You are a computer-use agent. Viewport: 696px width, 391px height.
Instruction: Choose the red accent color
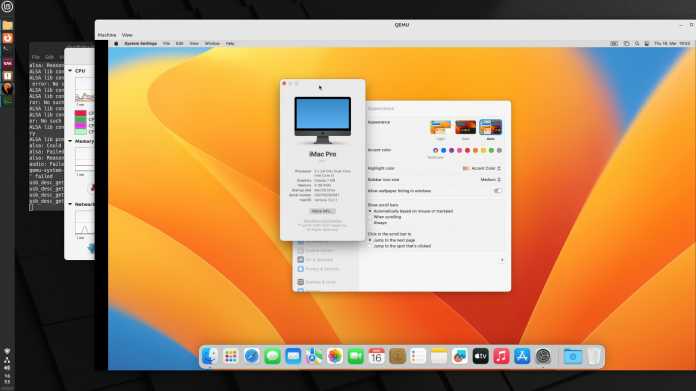(467, 150)
